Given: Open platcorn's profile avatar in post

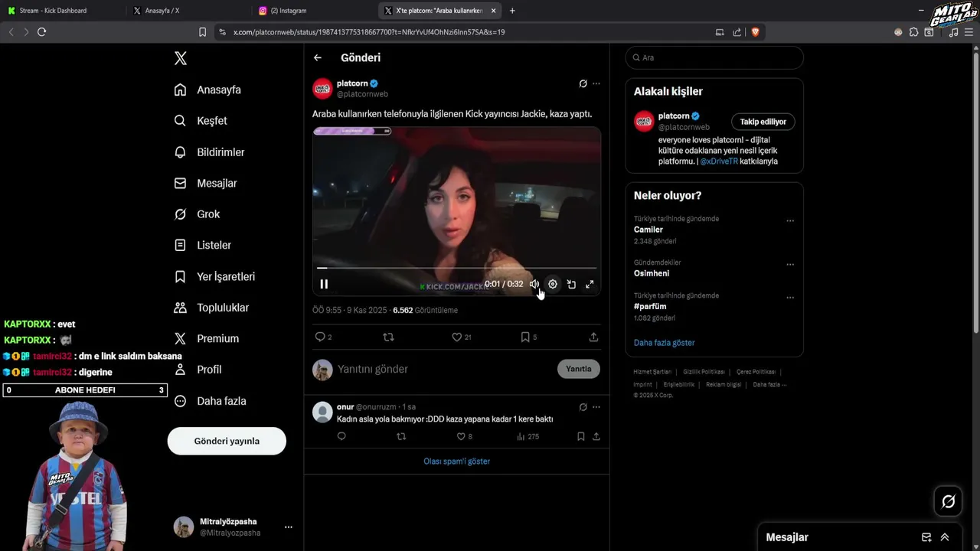Looking at the screenshot, I should [322, 89].
